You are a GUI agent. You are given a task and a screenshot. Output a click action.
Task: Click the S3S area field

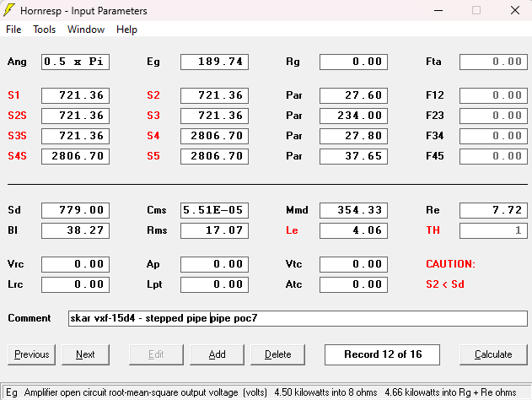pos(75,136)
